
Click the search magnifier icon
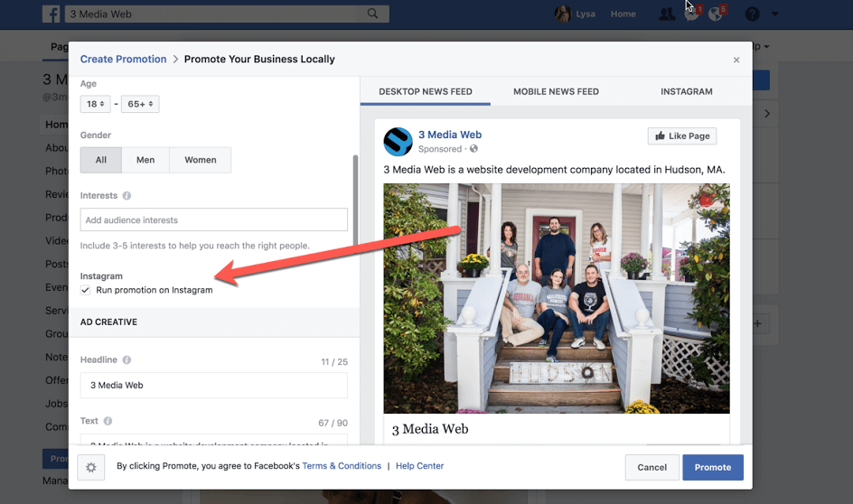click(x=372, y=14)
